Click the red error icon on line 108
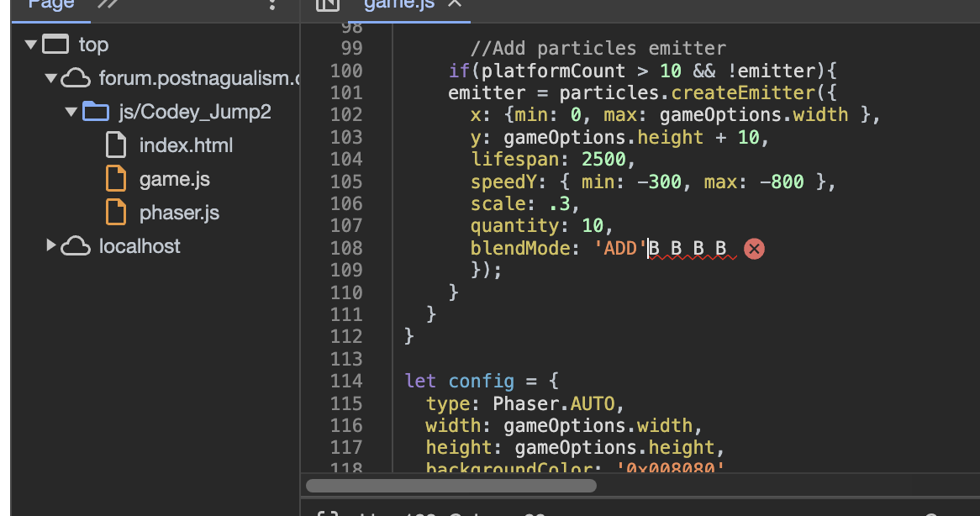Screen dimensions: 980x516 pyautogui.click(x=754, y=248)
